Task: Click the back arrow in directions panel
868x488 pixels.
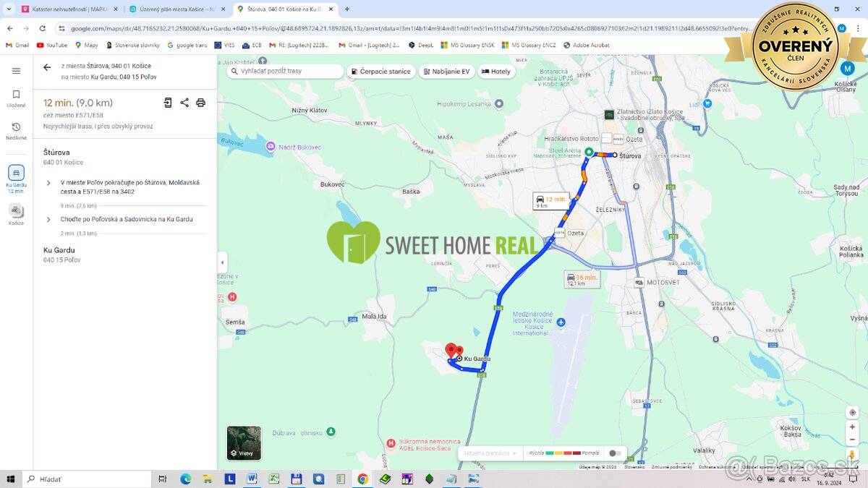Action: coord(47,67)
